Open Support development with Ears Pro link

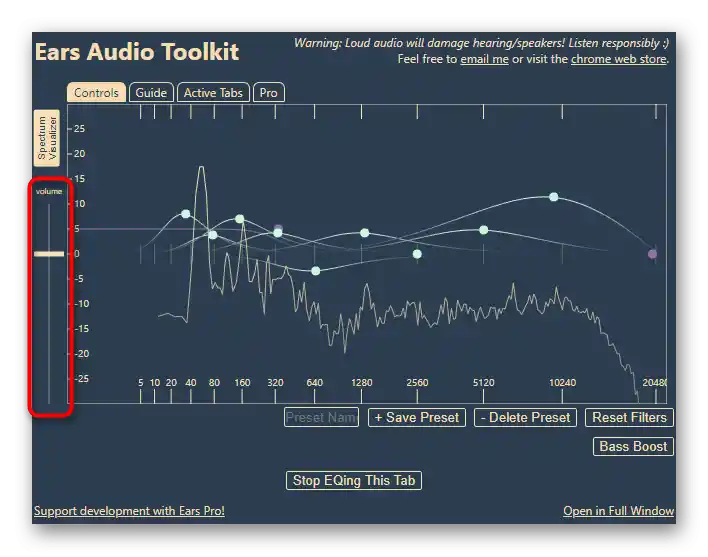(x=129, y=511)
